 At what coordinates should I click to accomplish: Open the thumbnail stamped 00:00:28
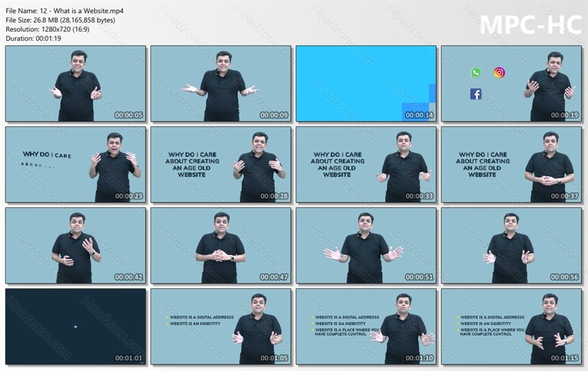(x=221, y=165)
